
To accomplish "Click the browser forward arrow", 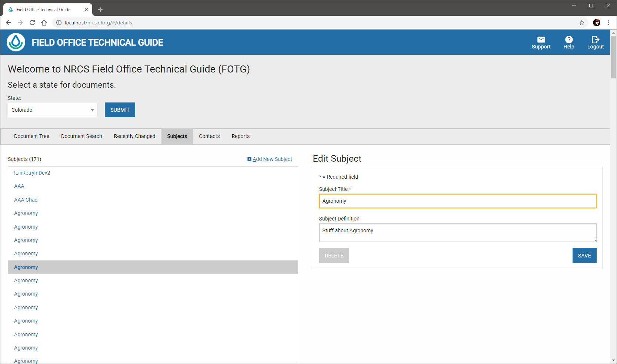I will coord(20,23).
